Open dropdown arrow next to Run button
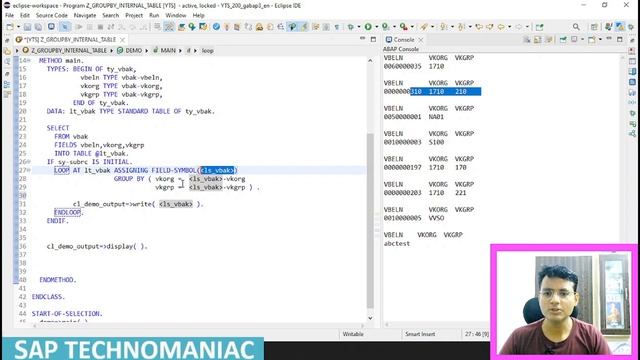The width and height of the screenshot is (640, 360). coord(376,27)
